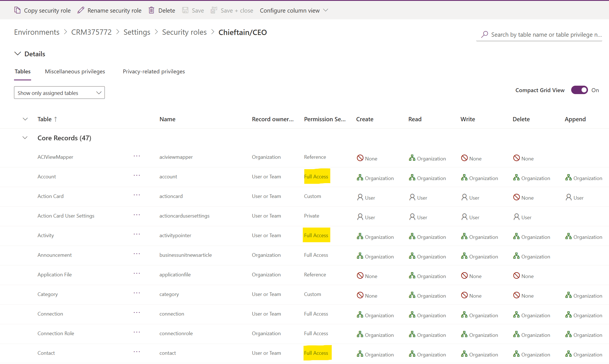This screenshot has height=364, width=609.
Task: Select the Rename security role pencil icon
Action: (x=81, y=10)
